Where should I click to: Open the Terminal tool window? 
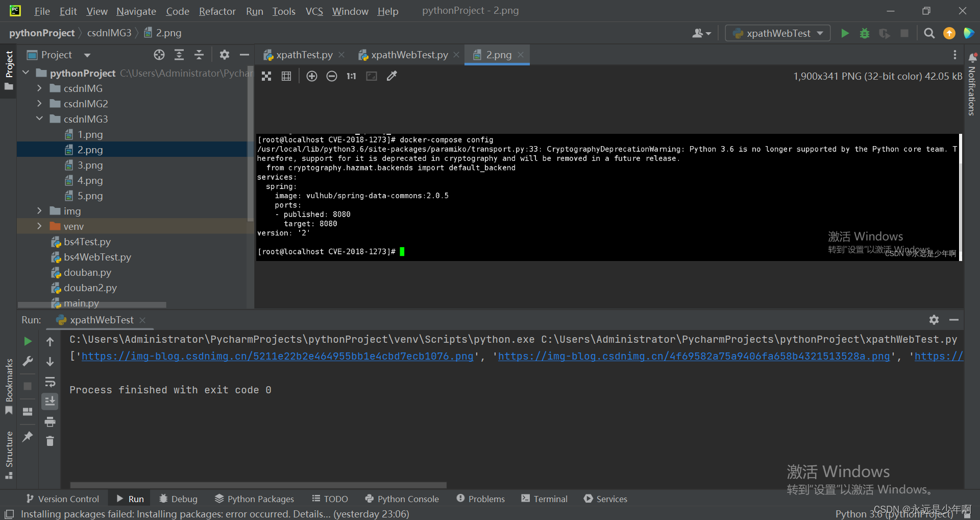[x=544, y=499]
